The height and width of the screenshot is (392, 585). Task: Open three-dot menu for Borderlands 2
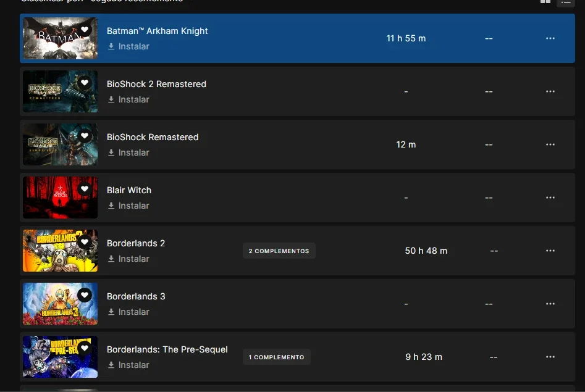click(550, 251)
